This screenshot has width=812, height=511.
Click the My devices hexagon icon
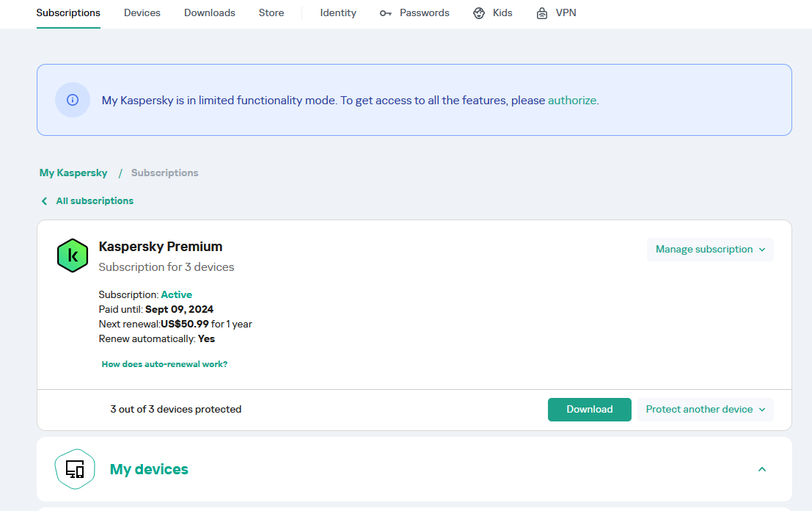(75, 469)
